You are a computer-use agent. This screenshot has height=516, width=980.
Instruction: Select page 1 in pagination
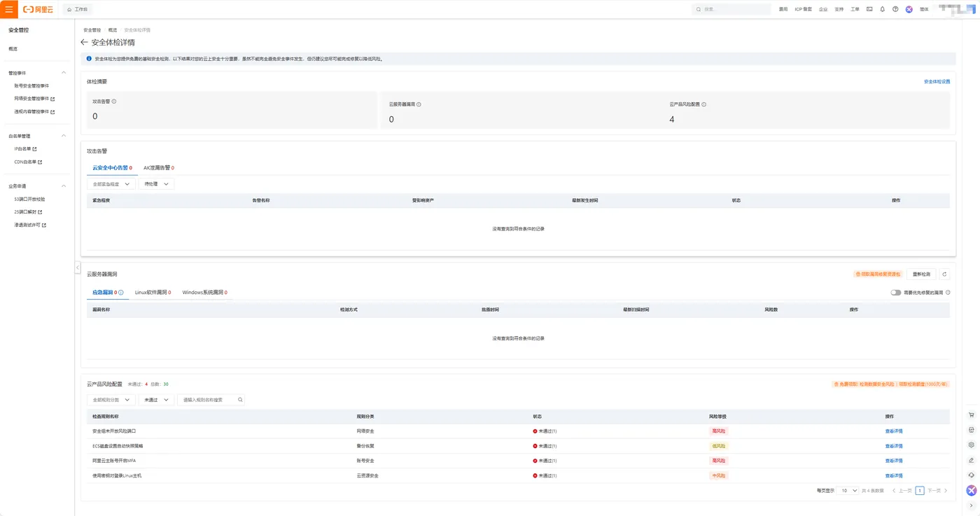920,491
